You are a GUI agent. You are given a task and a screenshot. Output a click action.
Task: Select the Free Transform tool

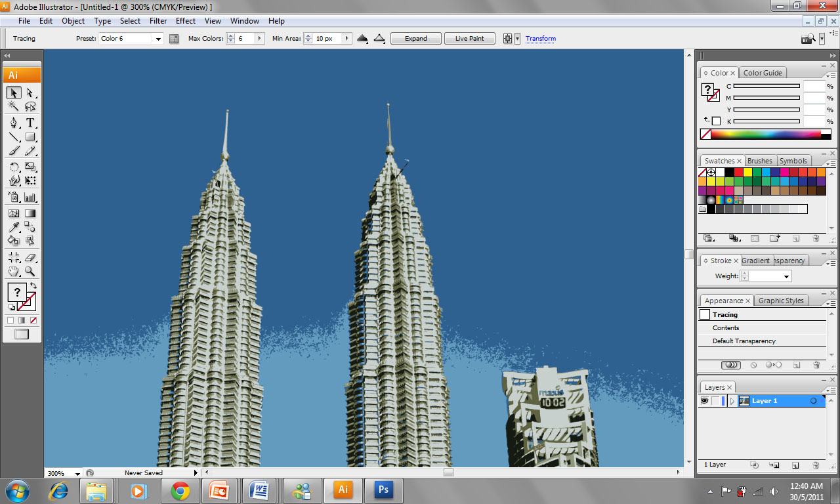30,180
